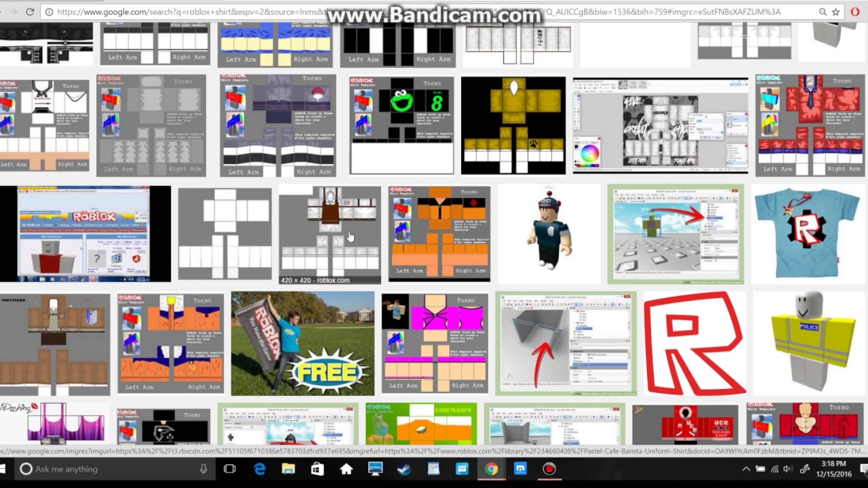Screen dimensions: 868x488
Task: Select the pink and magenta shirt template
Action: [x=434, y=343]
